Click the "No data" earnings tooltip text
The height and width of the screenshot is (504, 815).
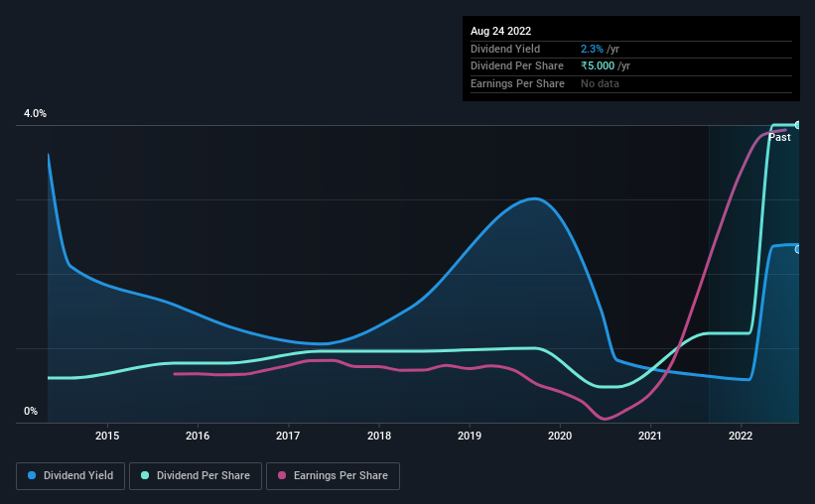pyautogui.click(x=600, y=83)
